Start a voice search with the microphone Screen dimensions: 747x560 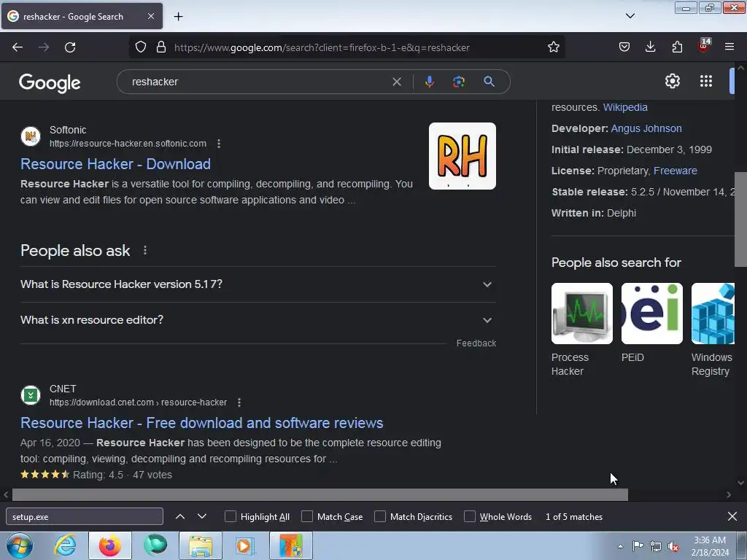coord(429,82)
